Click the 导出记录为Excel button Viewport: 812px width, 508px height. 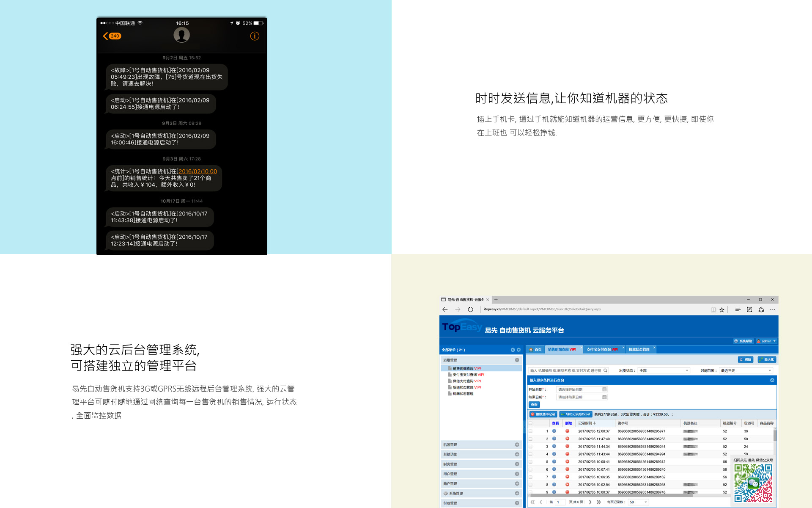pos(575,414)
